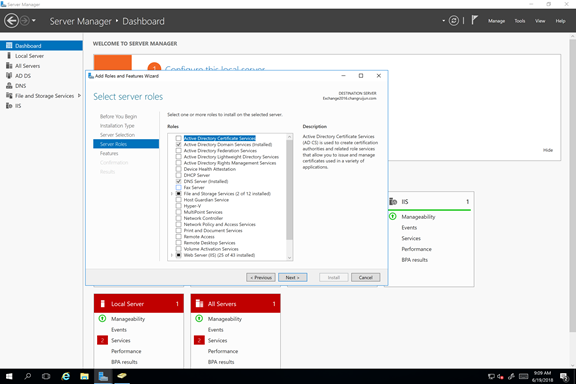Check the DHCP Server role

pyautogui.click(x=179, y=175)
